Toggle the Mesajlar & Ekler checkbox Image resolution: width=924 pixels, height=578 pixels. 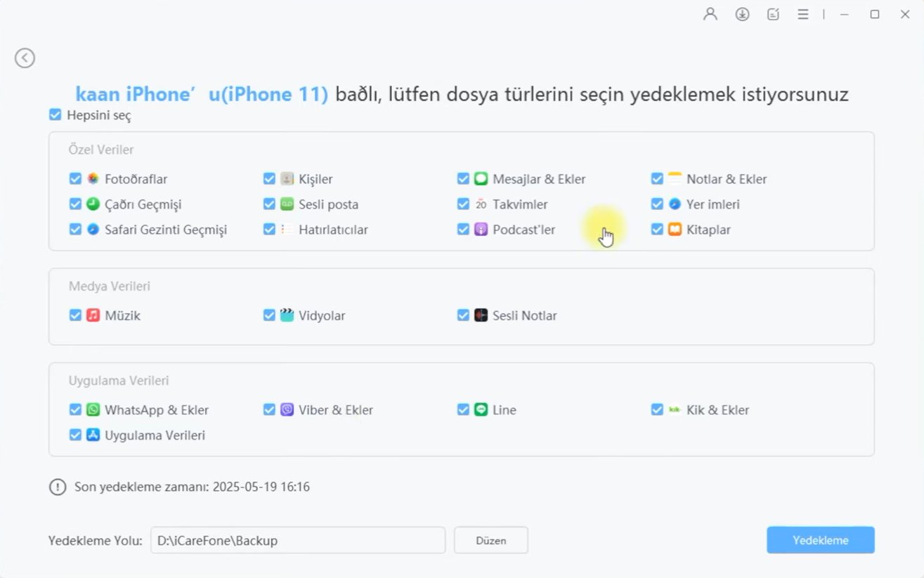coord(463,179)
